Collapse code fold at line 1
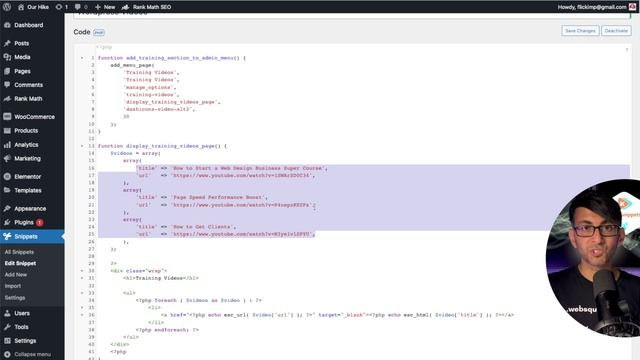The height and width of the screenshot is (360, 640). tap(82, 58)
